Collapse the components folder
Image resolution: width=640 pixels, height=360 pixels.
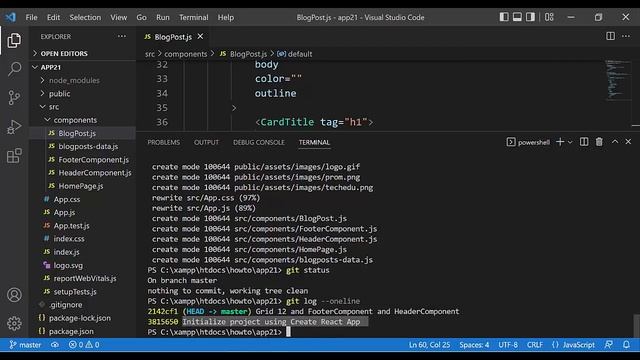(x=83, y=120)
